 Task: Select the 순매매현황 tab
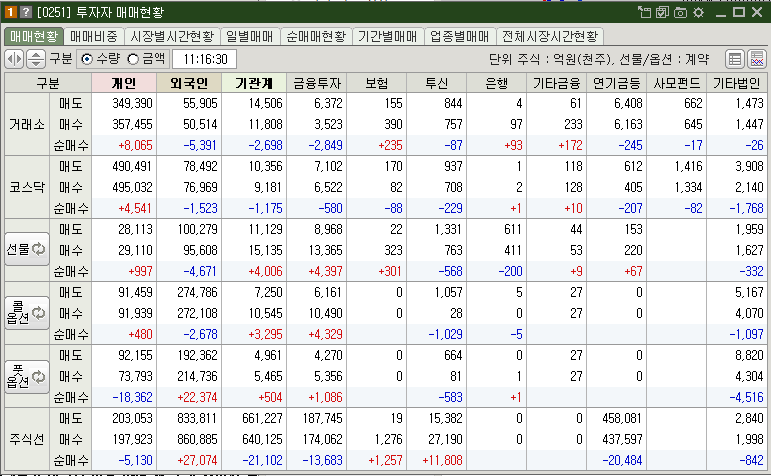316,36
